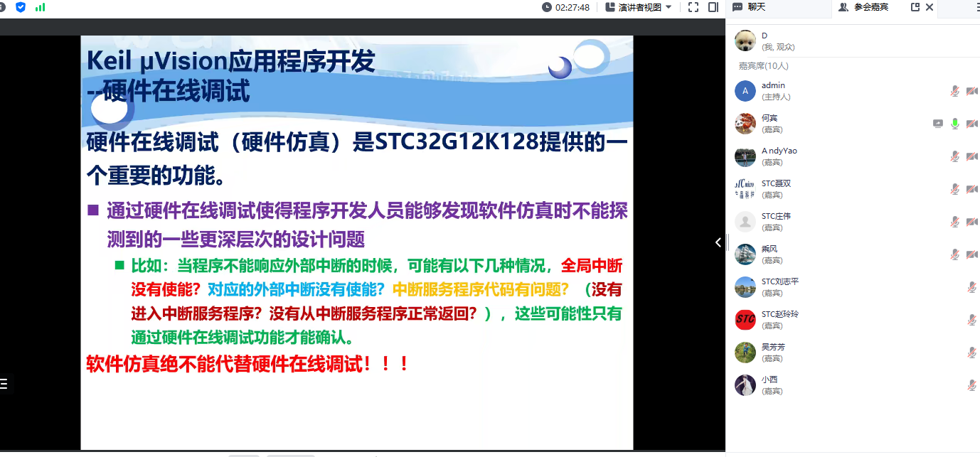980x457 pixels.
Task: Click the blue A avatar of admin
Action: [745, 91]
